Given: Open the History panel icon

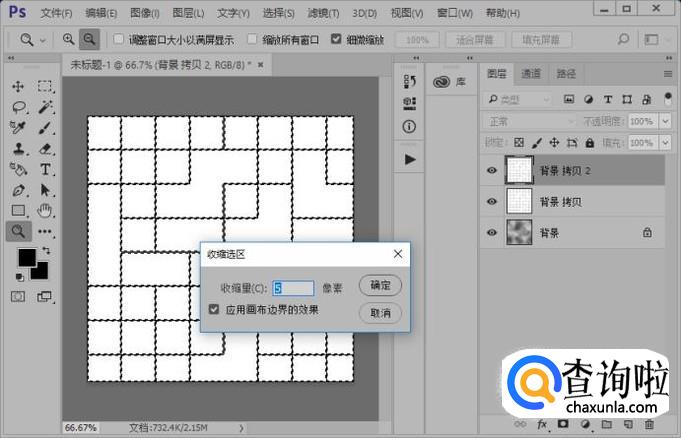Looking at the screenshot, I should [410, 81].
